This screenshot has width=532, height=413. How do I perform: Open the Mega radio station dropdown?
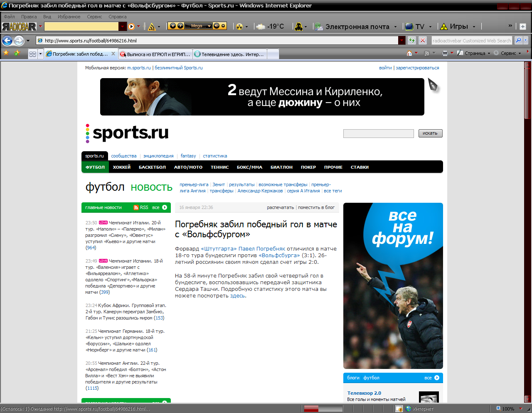[x=209, y=26]
